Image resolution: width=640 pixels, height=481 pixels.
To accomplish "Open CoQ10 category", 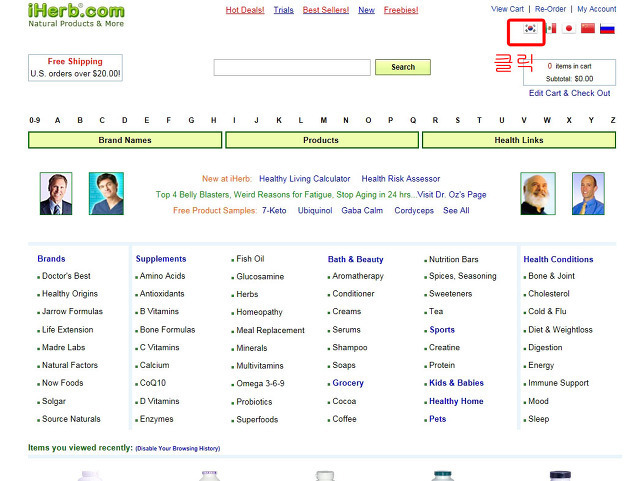I will (153, 383).
